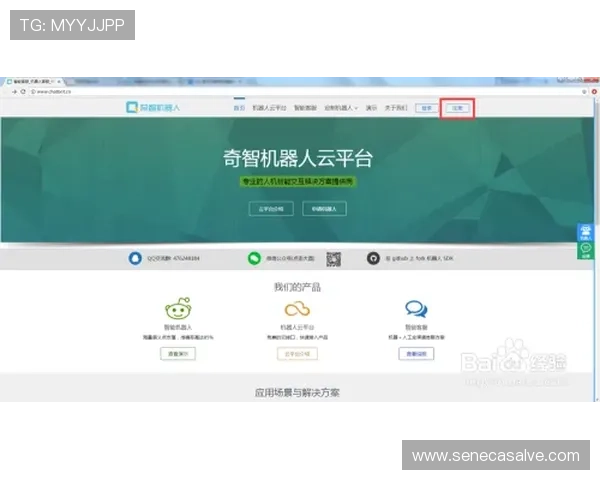Click the red icon beside the address bar
Image resolution: width=600 pixels, height=480 pixels.
click(594, 92)
